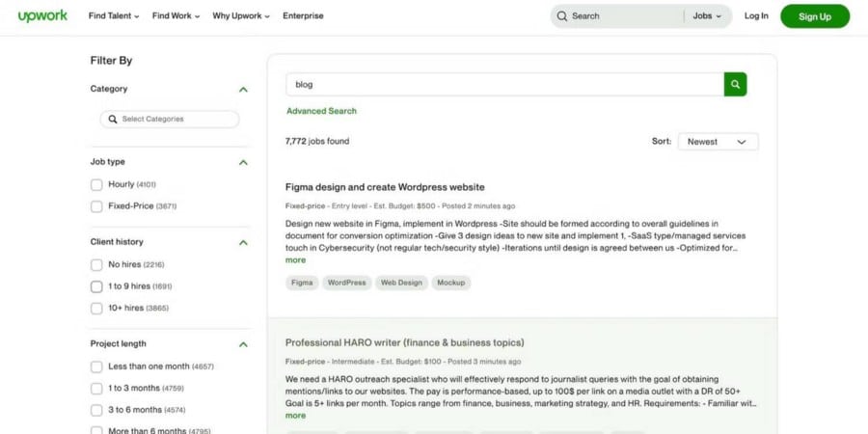Click the Log In link

tap(756, 16)
